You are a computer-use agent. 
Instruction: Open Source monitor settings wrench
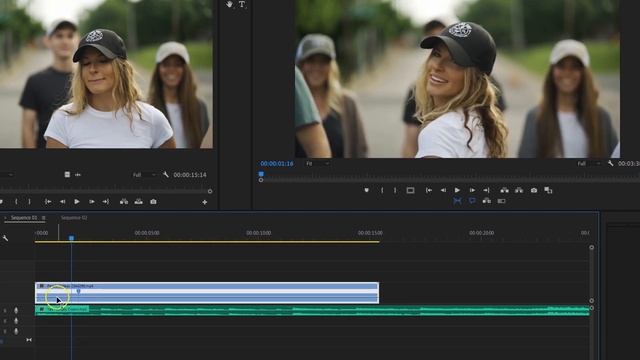coord(166,175)
